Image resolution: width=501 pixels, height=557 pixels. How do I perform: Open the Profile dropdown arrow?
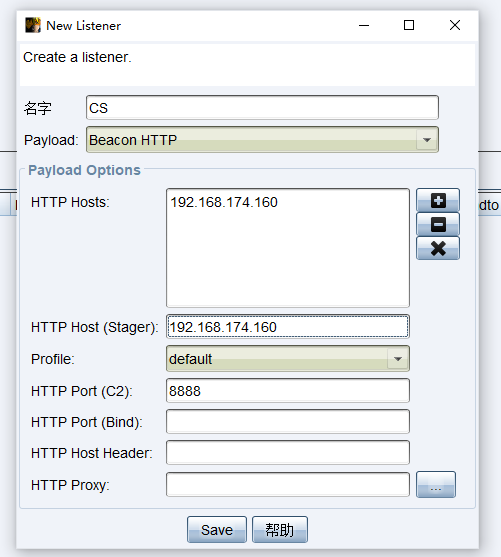(398, 359)
